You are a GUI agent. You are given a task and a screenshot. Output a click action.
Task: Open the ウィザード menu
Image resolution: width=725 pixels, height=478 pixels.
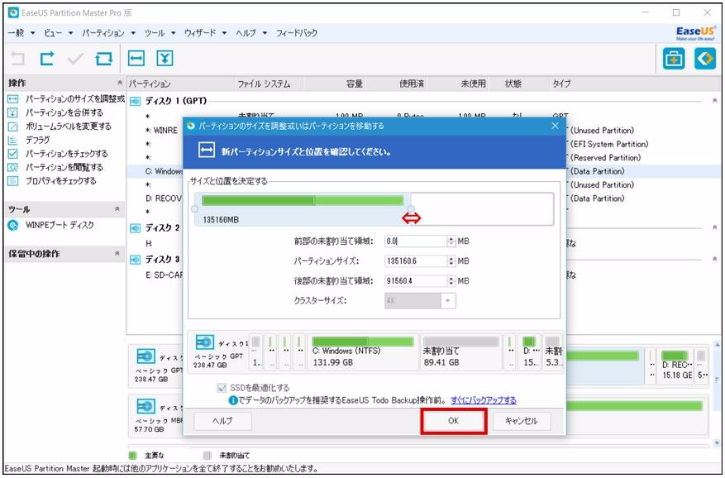[x=205, y=33]
